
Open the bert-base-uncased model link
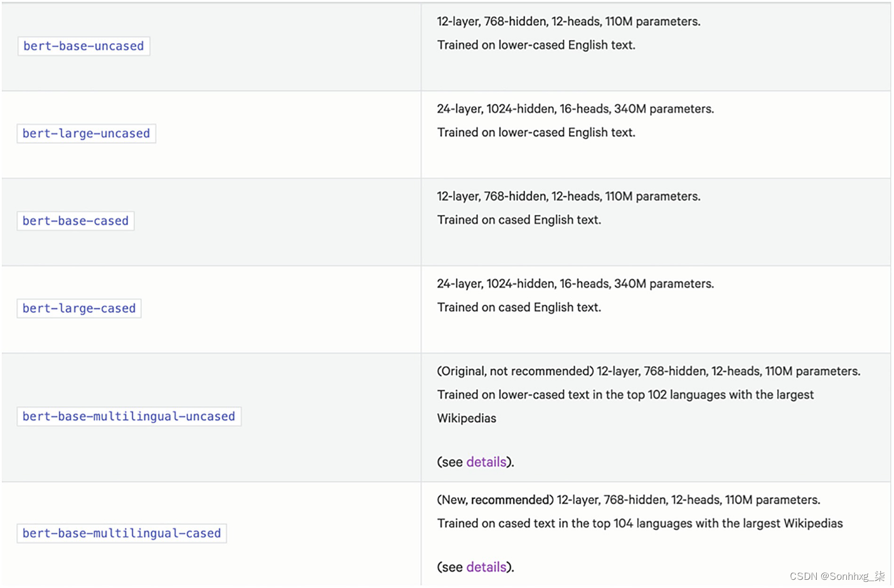point(83,46)
